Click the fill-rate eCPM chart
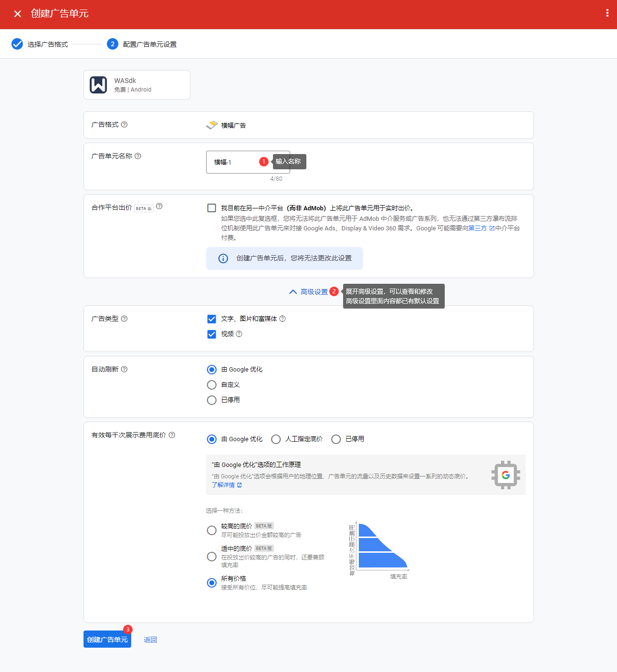617x672 pixels. (x=379, y=550)
